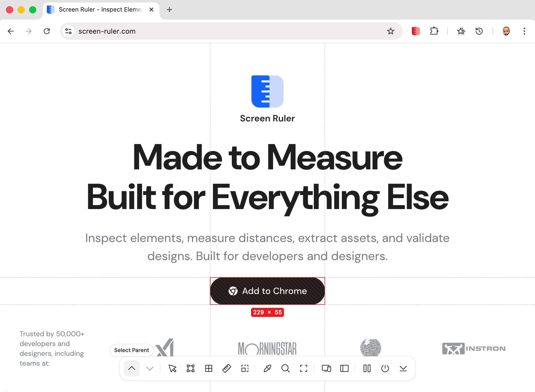535x392 pixels.
Task: Click the Instron logo
Action: (474, 349)
